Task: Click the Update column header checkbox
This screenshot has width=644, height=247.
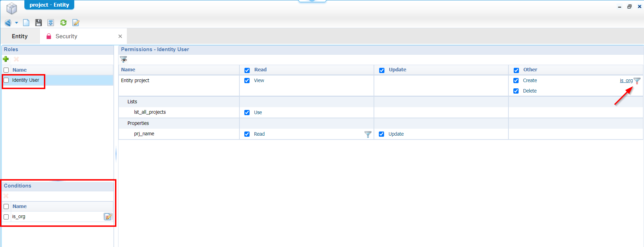Action: [382, 70]
